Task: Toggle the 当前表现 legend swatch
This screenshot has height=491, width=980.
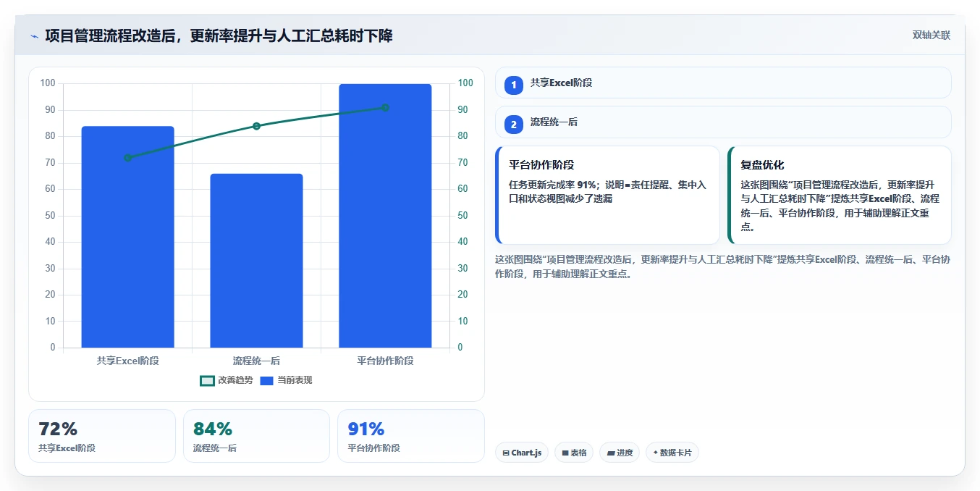Action: coord(266,380)
